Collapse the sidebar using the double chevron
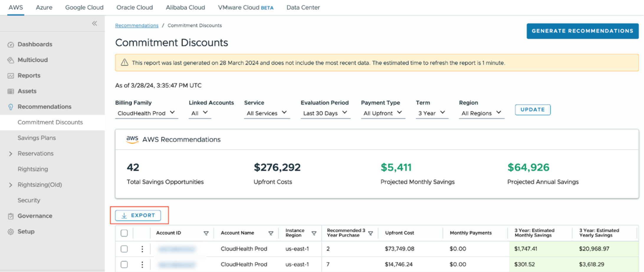The image size is (644, 272). (94, 23)
